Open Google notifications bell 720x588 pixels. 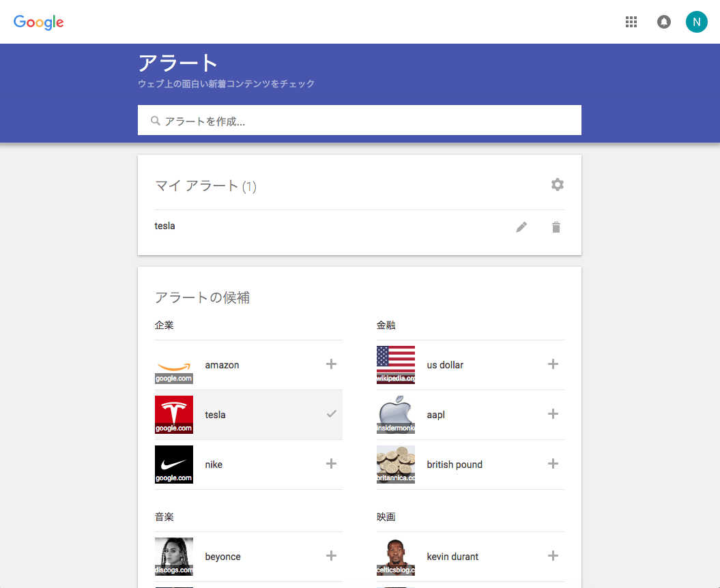[663, 22]
